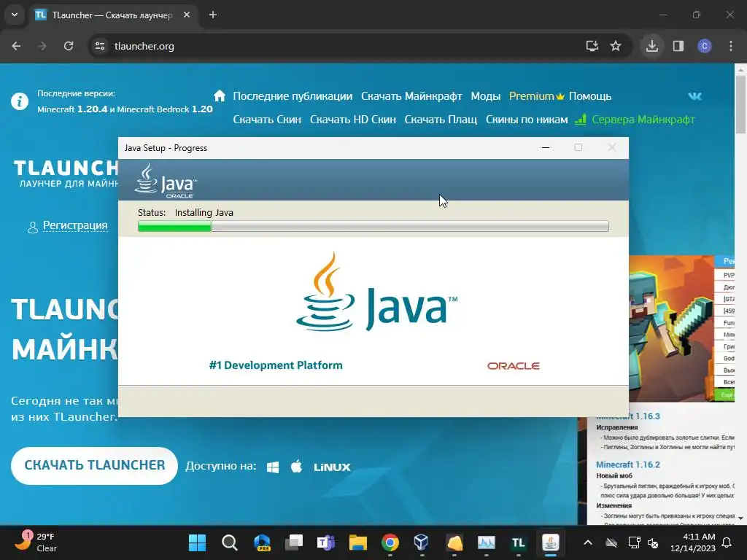Open Скачать HD Скин link
This screenshot has width=747, height=560.
click(x=352, y=120)
